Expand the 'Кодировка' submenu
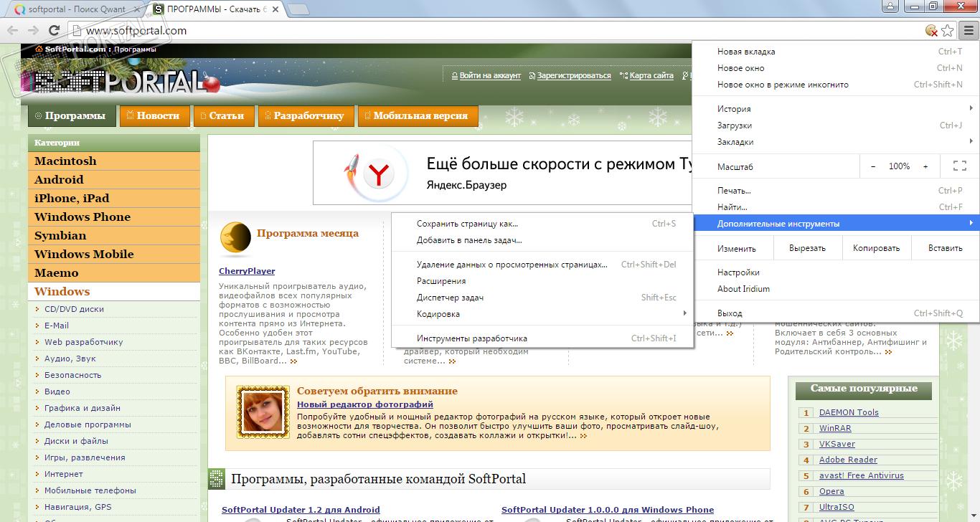Image resolution: width=980 pixels, height=522 pixels. (542, 314)
